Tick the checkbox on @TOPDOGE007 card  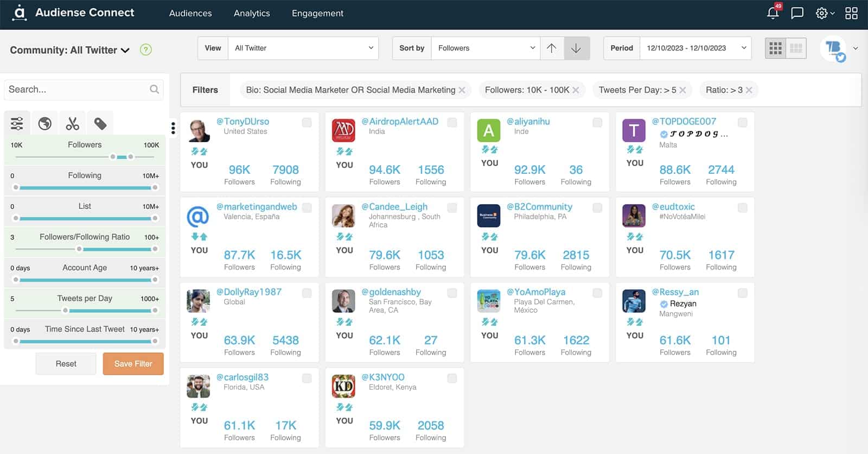tap(743, 123)
